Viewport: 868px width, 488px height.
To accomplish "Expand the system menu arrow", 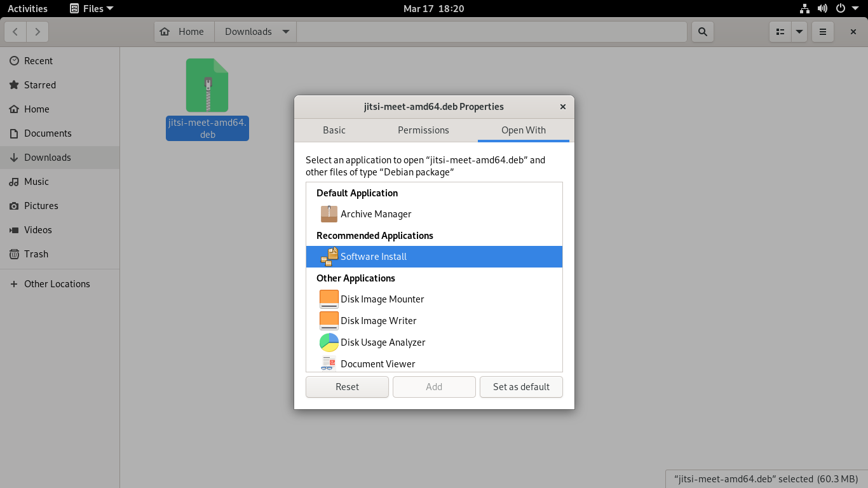I will [x=855, y=8].
